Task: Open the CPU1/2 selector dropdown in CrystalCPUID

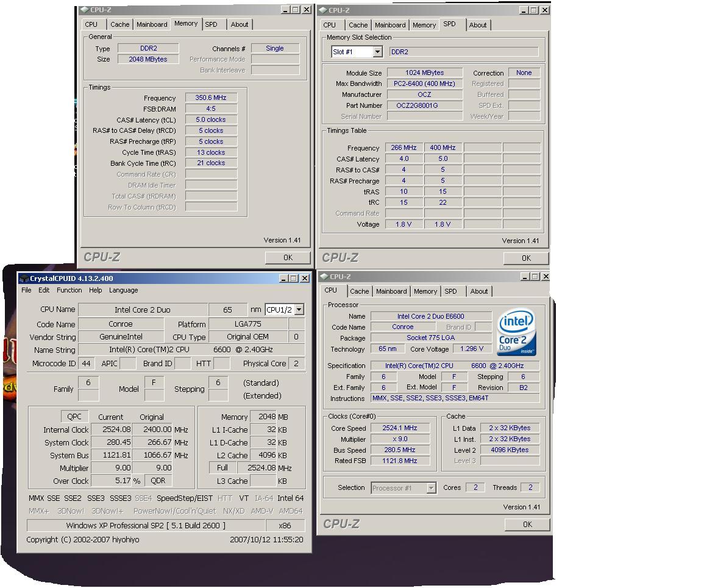Action: point(299,310)
